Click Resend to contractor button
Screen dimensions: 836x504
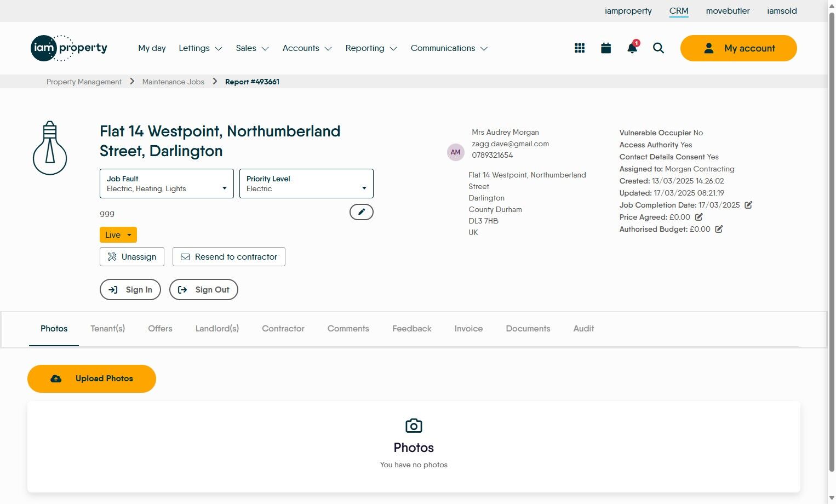click(229, 257)
